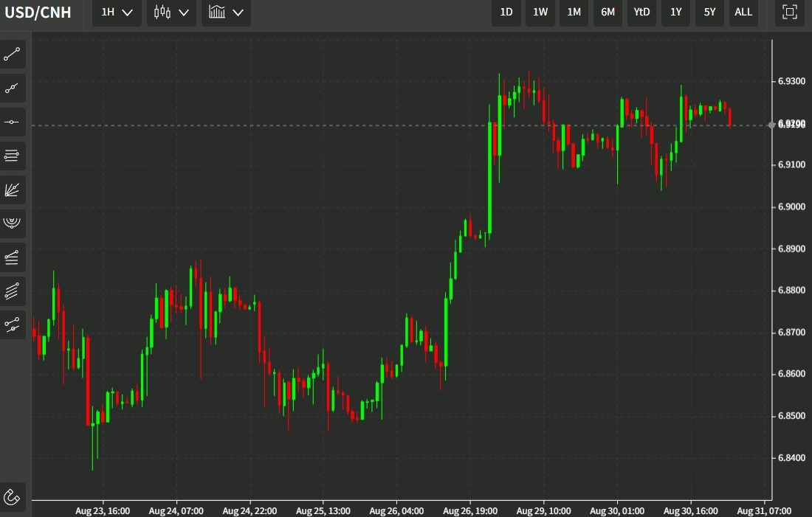Select the trend line drawing tool
Image resolution: width=812 pixels, height=517 pixels.
click(12, 55)
